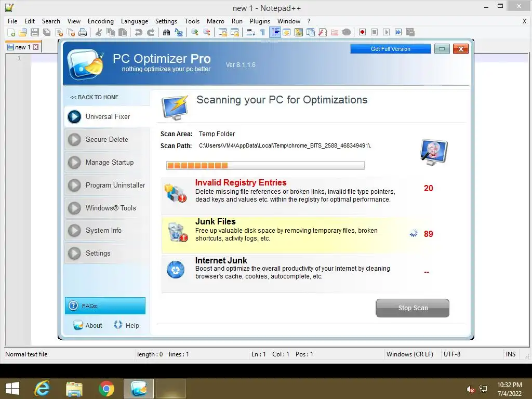Click 'UTF-8' encoding in status bar
The image size is (532, 399).
452,354
